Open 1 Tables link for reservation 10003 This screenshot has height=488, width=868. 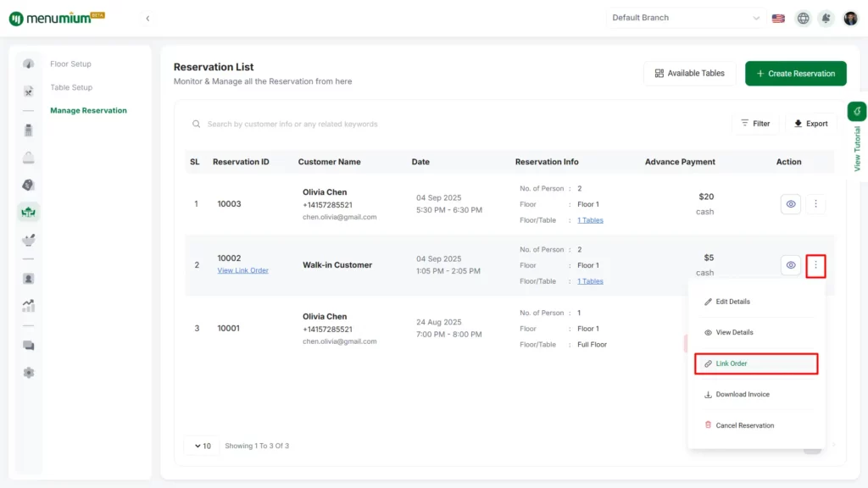tap(590, 220)
